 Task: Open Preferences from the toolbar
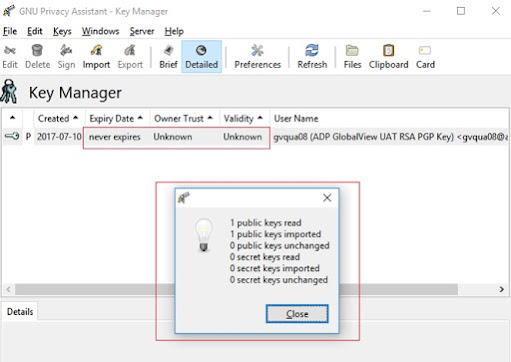(x=257, y=57)
